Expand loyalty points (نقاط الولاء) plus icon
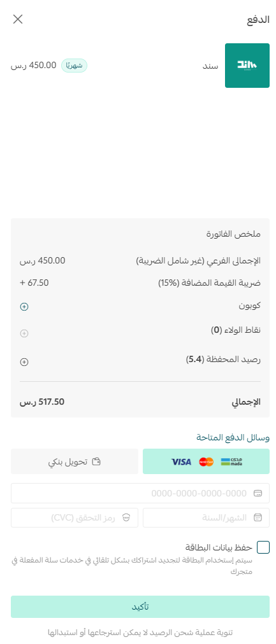 24,333
